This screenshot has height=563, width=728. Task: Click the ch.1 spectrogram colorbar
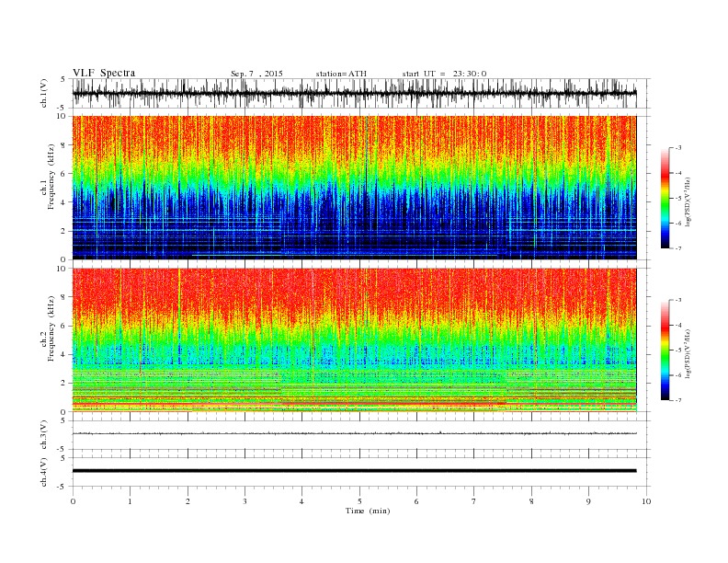[x=665, y=198]
